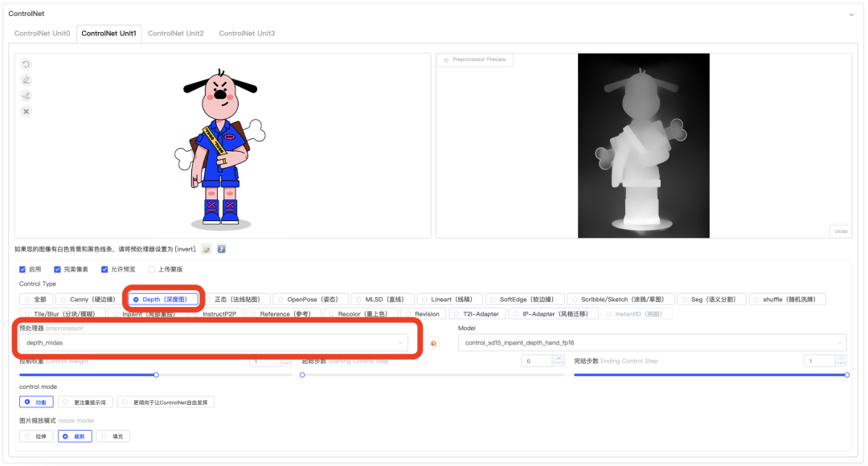868x466 pixels.
Task: Click the Ending Control Step value field
Action: pyautogui.click(x=819, y=362)
